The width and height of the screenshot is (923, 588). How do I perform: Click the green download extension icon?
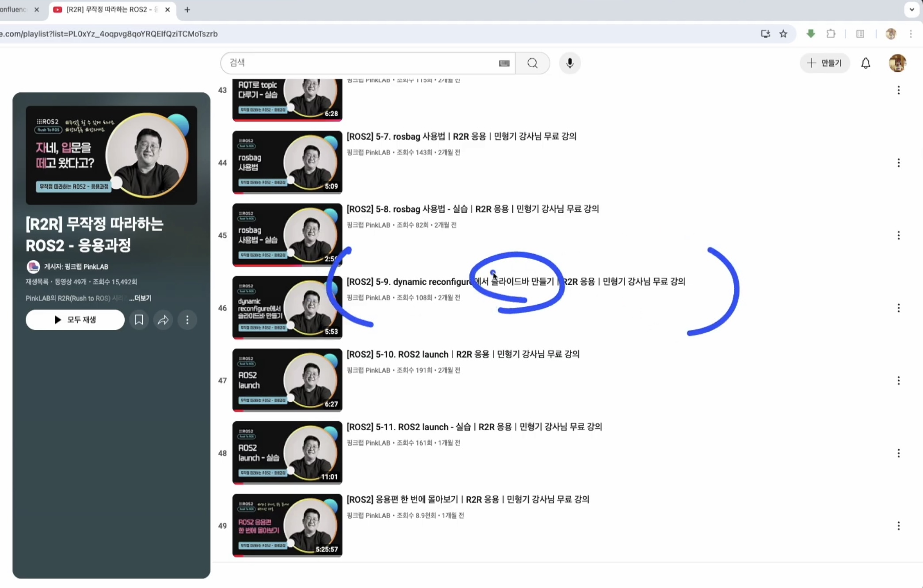pyautogui.click(x=811, y=34)
